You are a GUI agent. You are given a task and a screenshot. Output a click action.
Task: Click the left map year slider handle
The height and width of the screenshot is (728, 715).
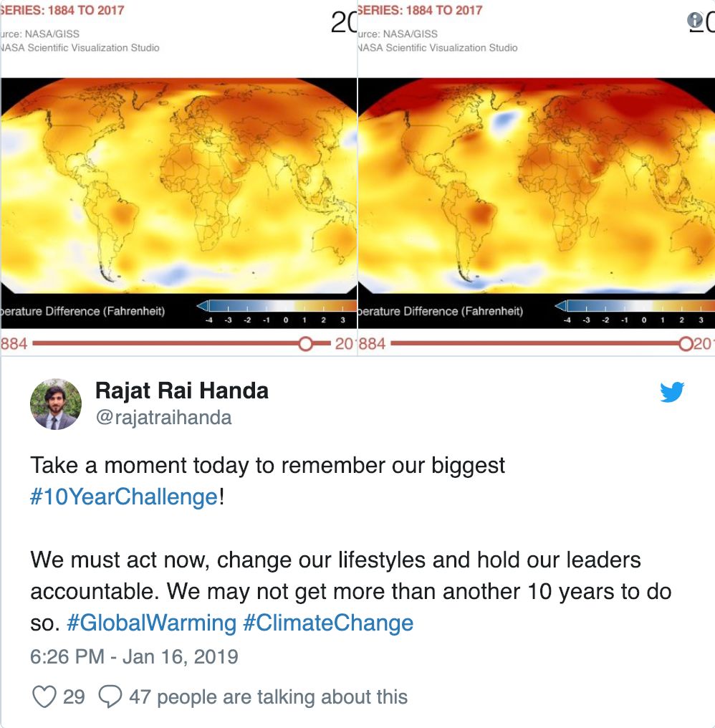[x=305, y=344]
